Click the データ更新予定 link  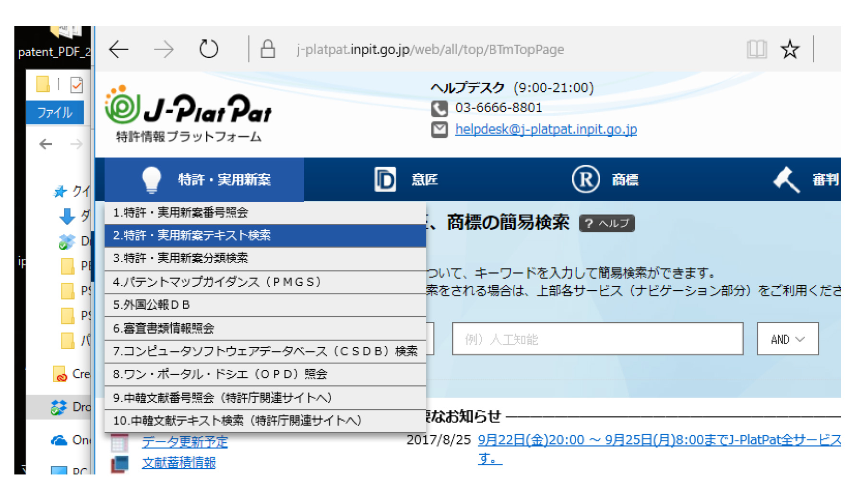[185, 441]
